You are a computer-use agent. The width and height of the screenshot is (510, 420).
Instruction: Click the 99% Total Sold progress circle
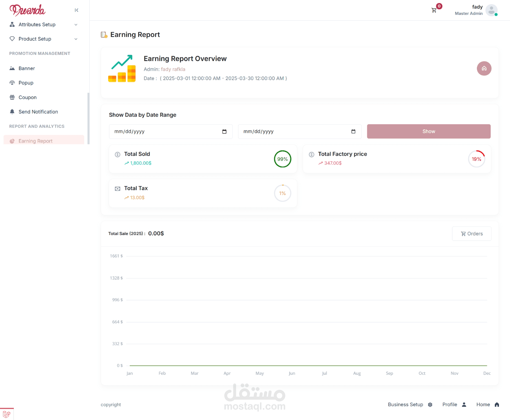(x=283, y=159)
